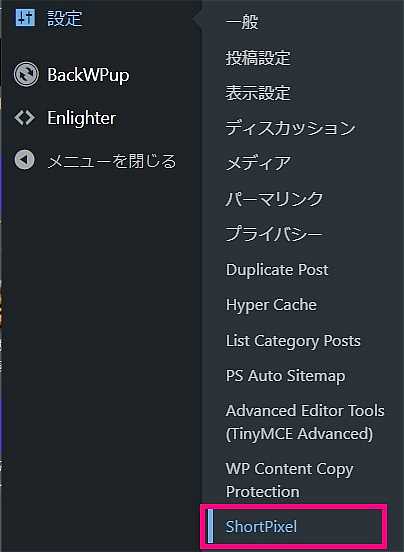Open メディア settings

point(258,163)
